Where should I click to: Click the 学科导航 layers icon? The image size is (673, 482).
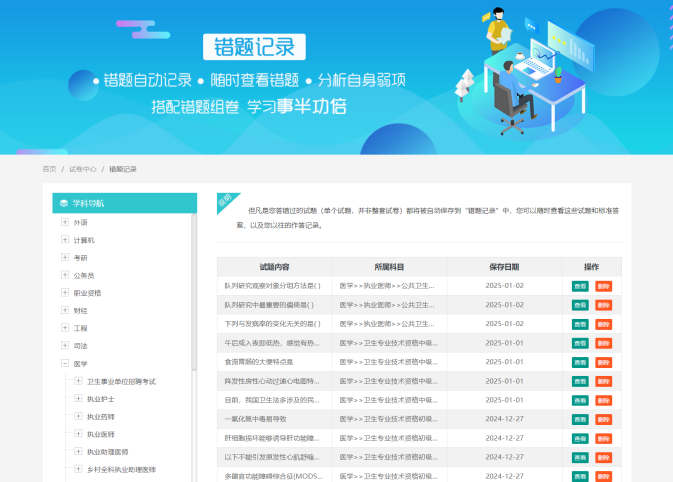pos(64,203)
